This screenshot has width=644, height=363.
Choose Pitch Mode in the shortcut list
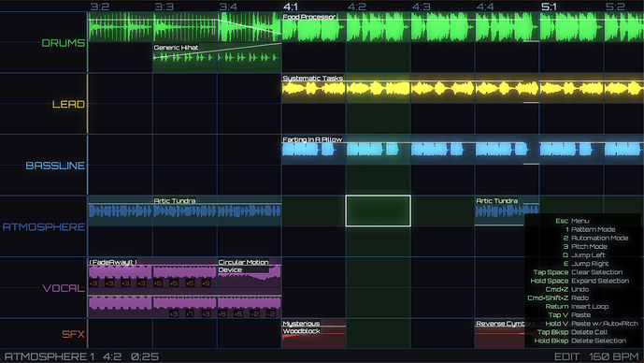[x=586, y=247]
